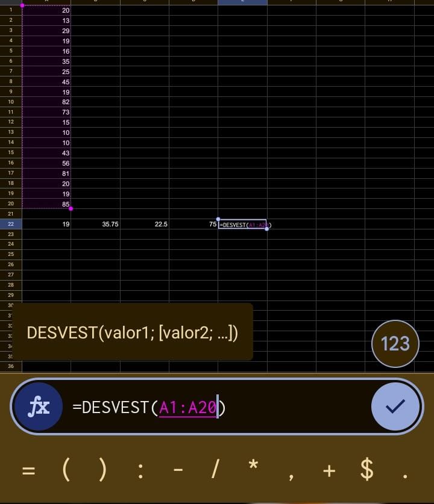Image resolution: width=434 pixels, height=504 pixels.
Task: Open the DESVEST syntax help tooltip
Action: click(x=133, y=332)
